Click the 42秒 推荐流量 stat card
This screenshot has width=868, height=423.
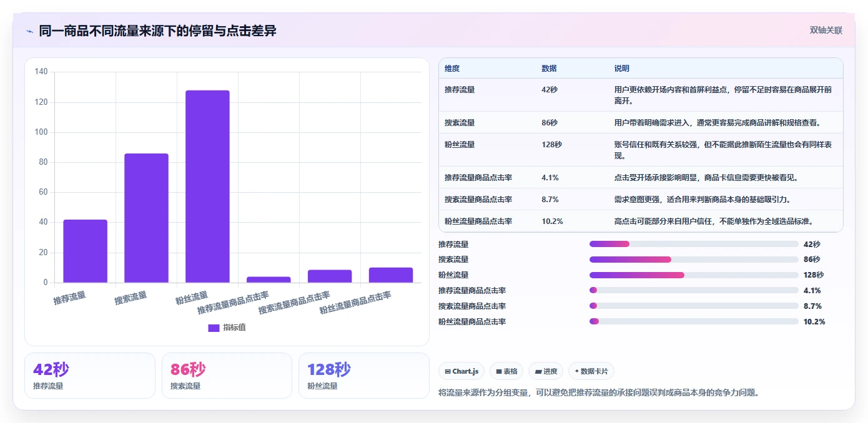tap(90, 376)
